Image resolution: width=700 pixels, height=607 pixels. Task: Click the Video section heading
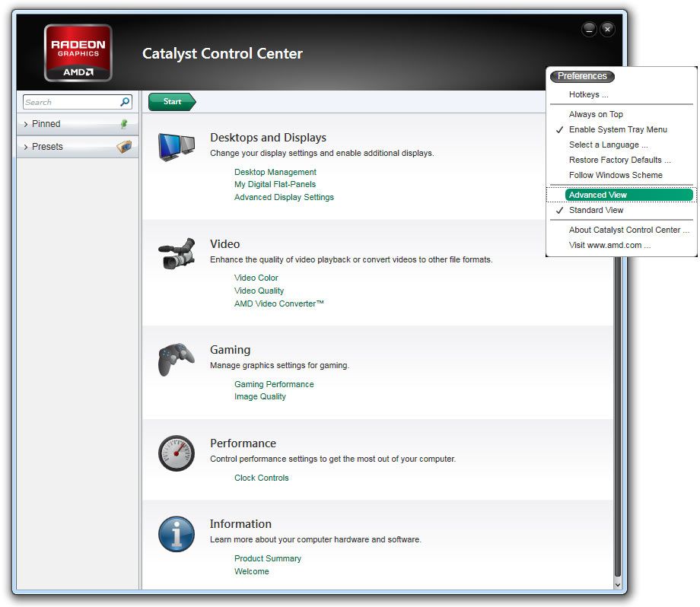pyautogui.click(x=225, y=244)
